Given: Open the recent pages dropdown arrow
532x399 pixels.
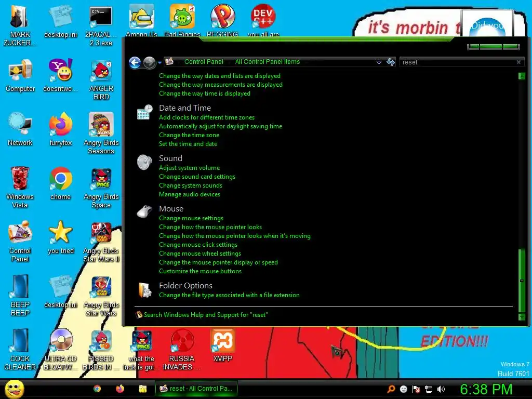Looking at the screenshot, I should pos(159,63).
